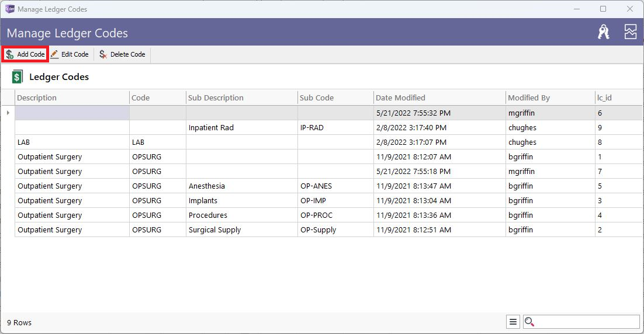Click the green Ledger Codes dollar icon
The height and width of the screenshot is (334, 644).
coord(18,76)
